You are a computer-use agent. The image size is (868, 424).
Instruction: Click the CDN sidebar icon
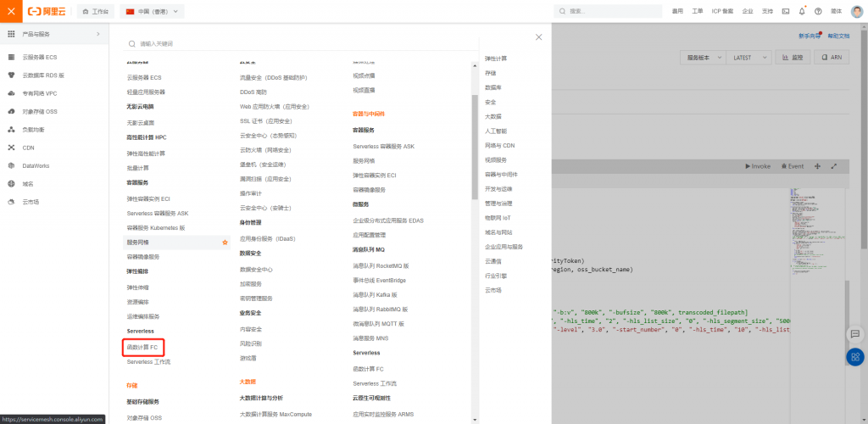point(11,148)
